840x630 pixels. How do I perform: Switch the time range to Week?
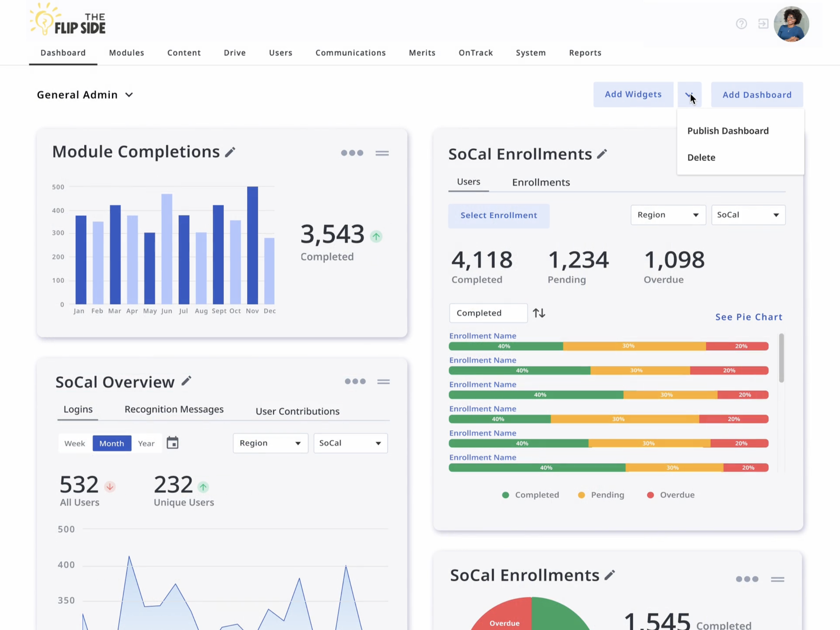click(75, 443)
